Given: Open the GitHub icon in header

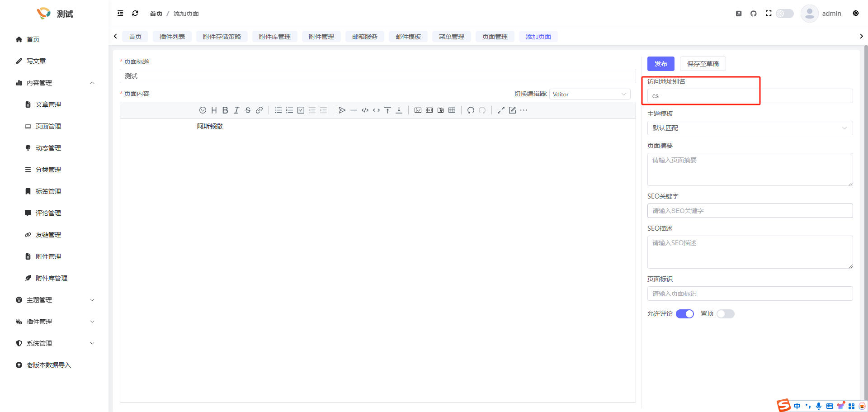Looking at the screenshot, I should [x=753, y=14].
